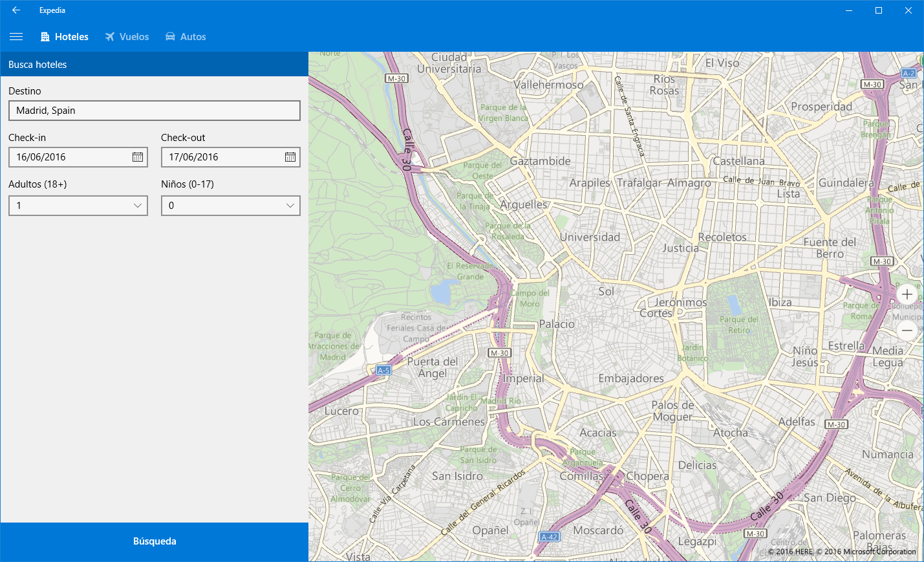Click the Sol district label on map
The height and width of the screenshot is (562, 924).
(x=606, y=292)
